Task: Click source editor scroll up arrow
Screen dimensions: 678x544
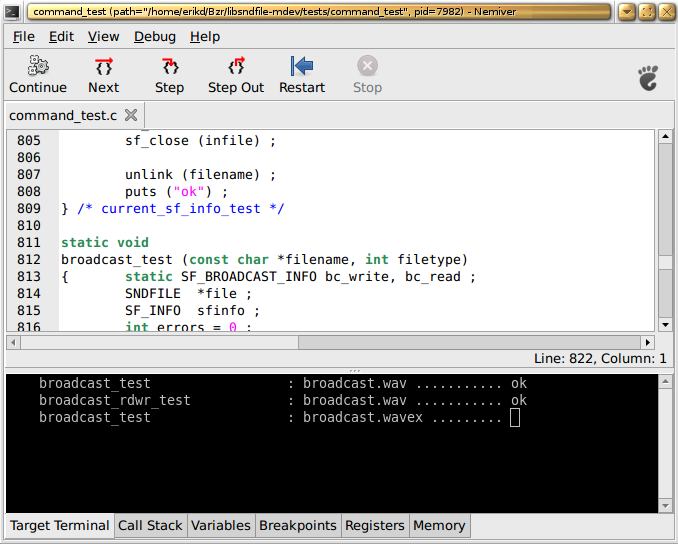Action: (665, 137)
